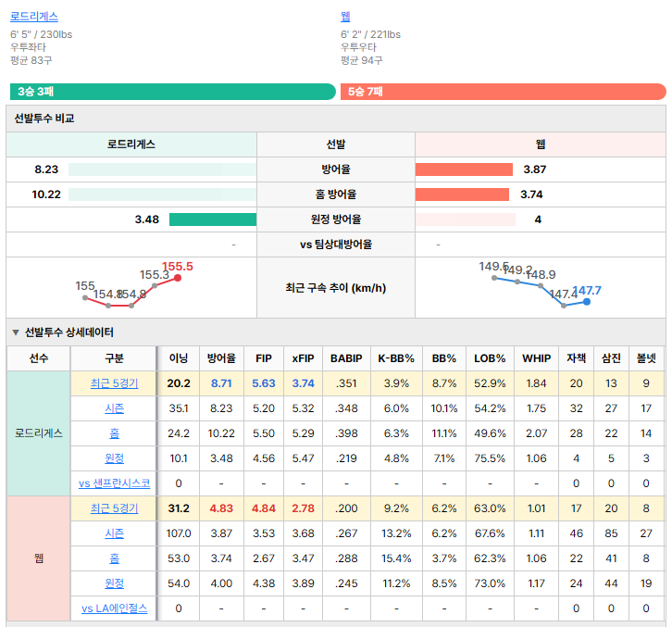Click the xFIP column header
Screen dimensions: 672x627
303,358
